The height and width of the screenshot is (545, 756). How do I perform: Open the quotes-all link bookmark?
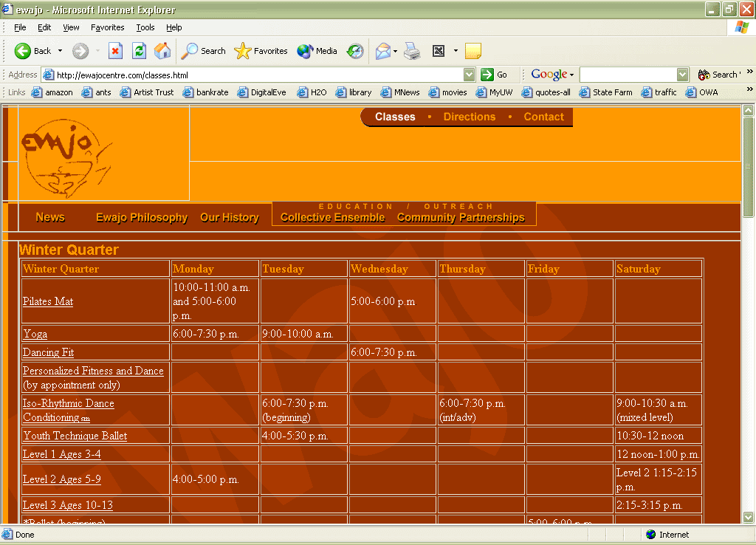point(546,92)
